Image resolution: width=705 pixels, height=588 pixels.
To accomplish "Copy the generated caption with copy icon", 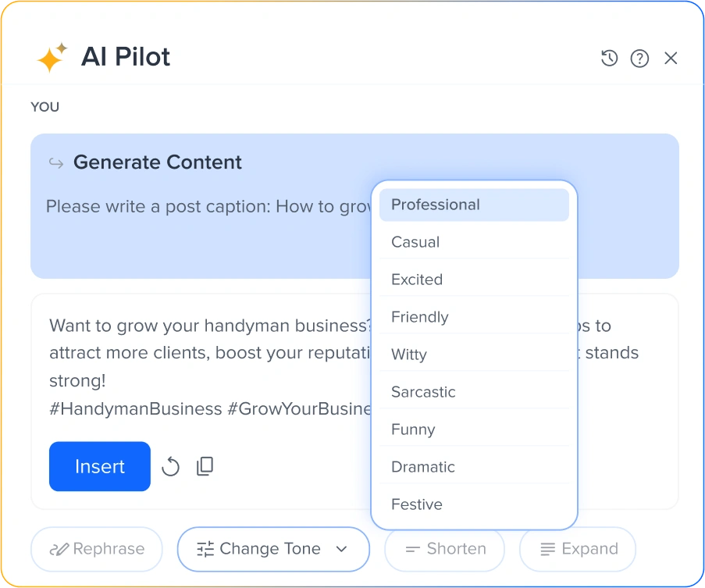I will click(x=205, y=466).
